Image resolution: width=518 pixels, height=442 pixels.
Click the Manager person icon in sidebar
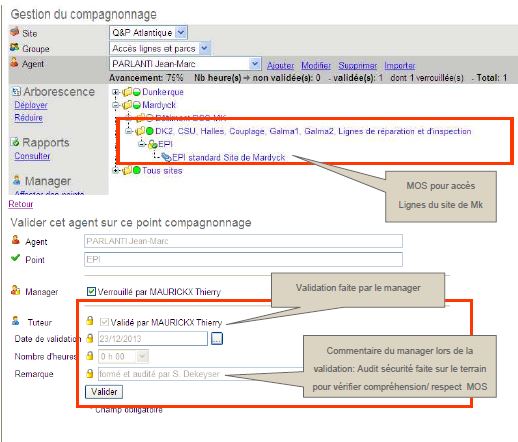point(17,180)
